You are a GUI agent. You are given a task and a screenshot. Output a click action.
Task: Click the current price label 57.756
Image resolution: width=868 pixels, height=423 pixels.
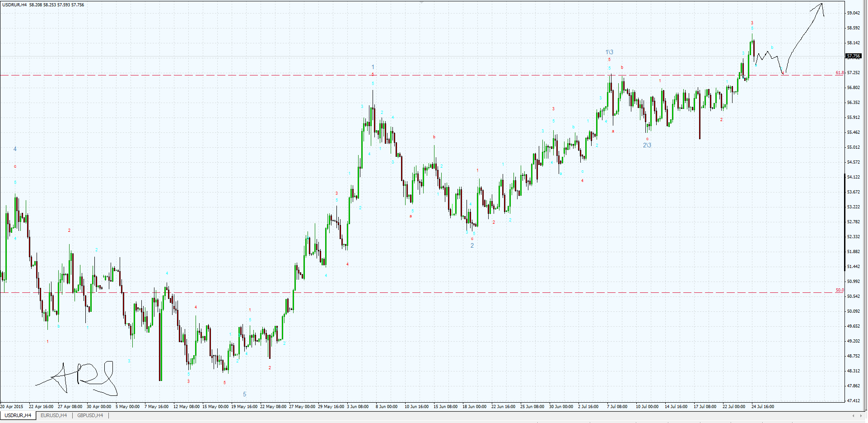(x=854, y=56)
